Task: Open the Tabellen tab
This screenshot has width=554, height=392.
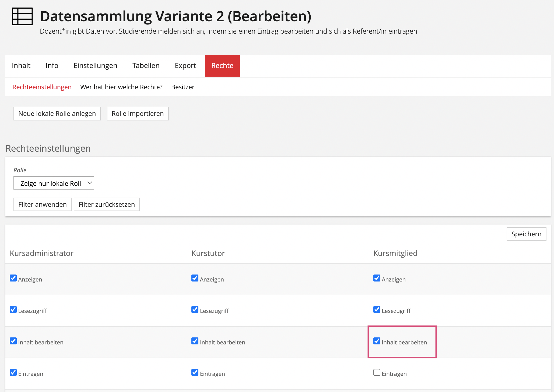Action: (146, 66)
